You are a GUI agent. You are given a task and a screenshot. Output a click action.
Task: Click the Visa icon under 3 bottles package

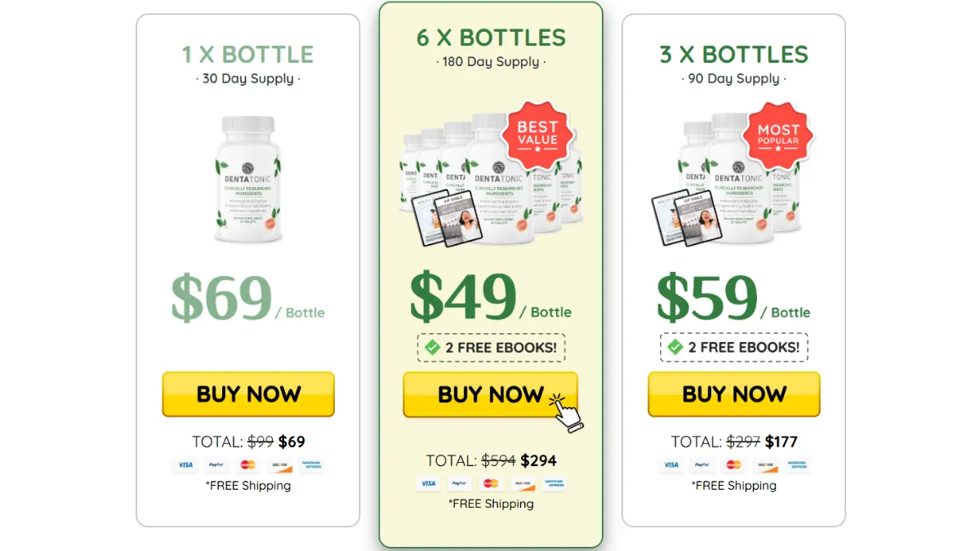click(x=671, y=464)
